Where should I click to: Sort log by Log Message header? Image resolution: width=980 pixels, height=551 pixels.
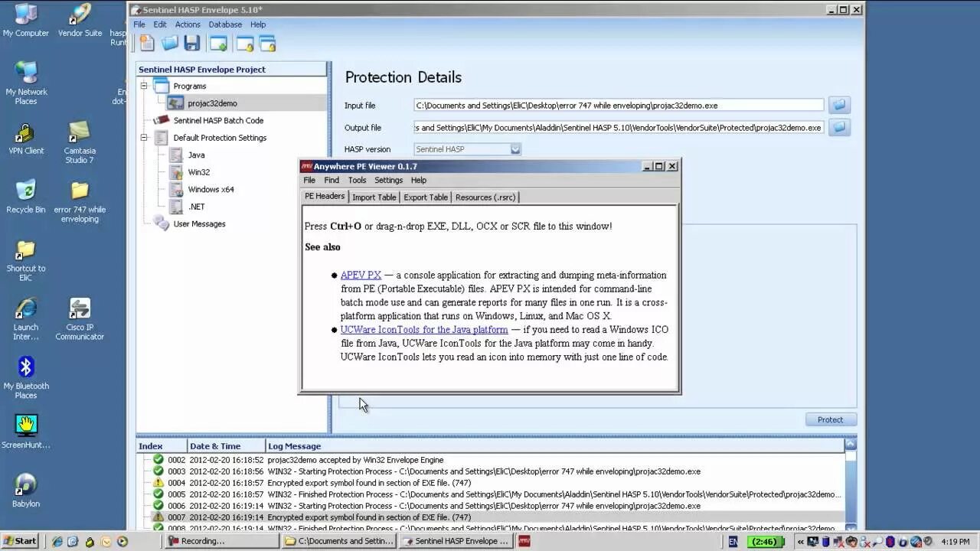(x=554, y=446)
